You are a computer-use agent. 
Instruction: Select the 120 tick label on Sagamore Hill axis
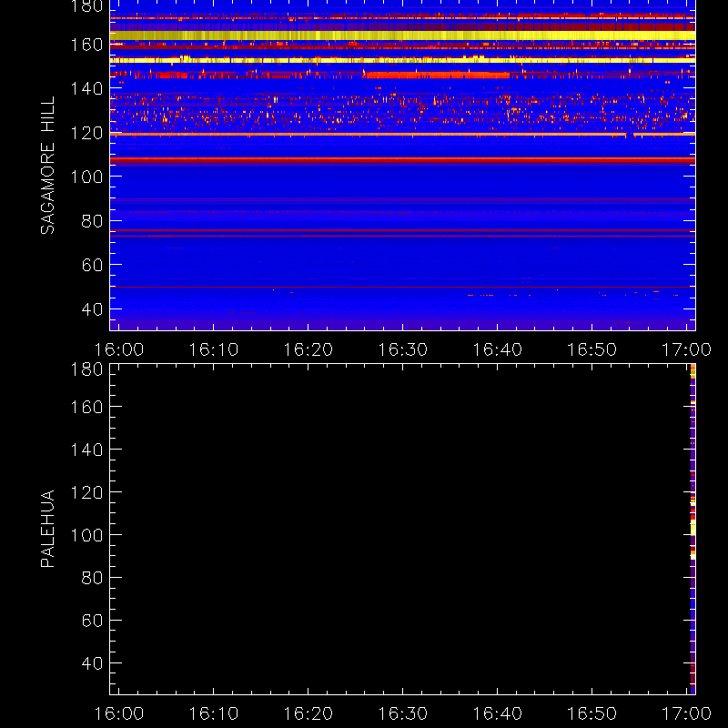[x=86, y=133]
